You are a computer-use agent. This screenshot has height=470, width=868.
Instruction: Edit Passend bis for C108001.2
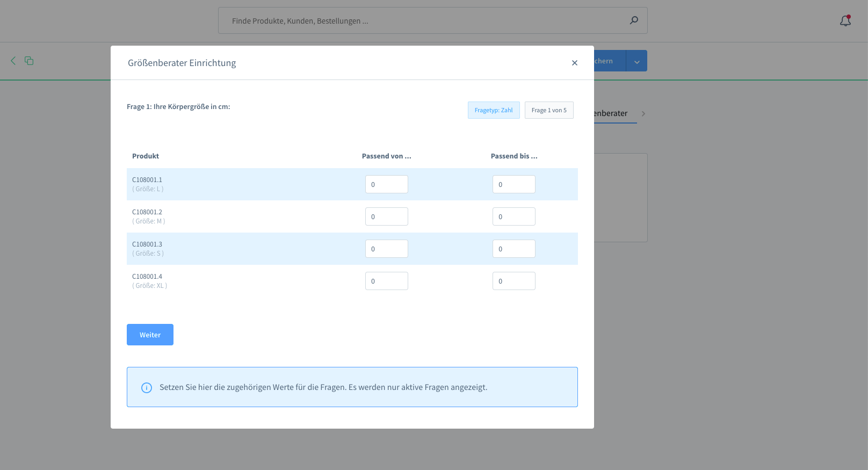[x=514, y=216]
